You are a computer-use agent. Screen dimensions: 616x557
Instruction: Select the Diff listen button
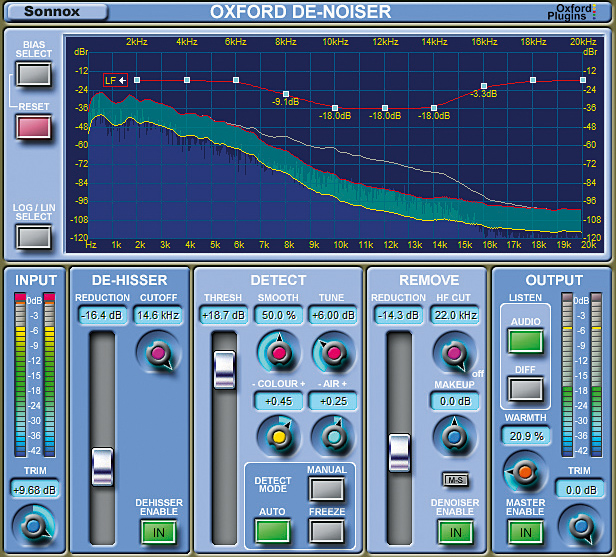525,389
